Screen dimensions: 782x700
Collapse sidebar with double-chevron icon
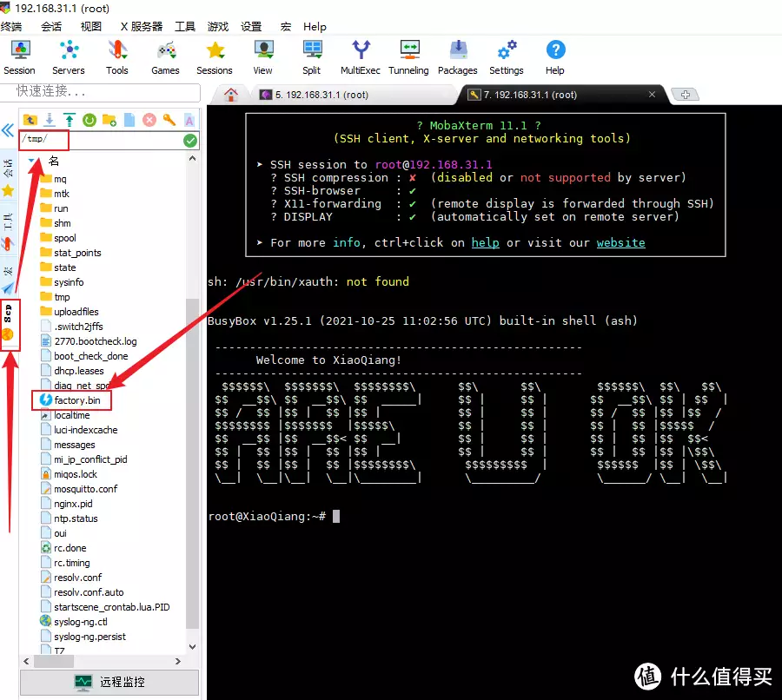coord(8,130)
